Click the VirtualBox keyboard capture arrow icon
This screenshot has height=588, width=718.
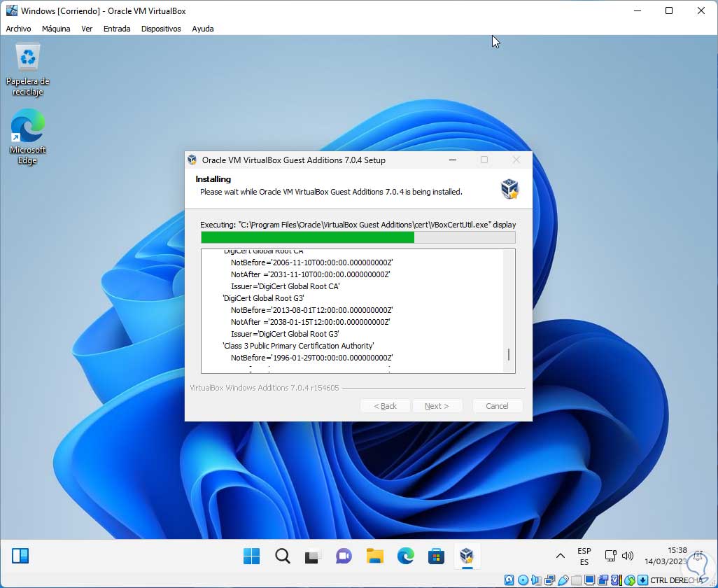[643, 580]
